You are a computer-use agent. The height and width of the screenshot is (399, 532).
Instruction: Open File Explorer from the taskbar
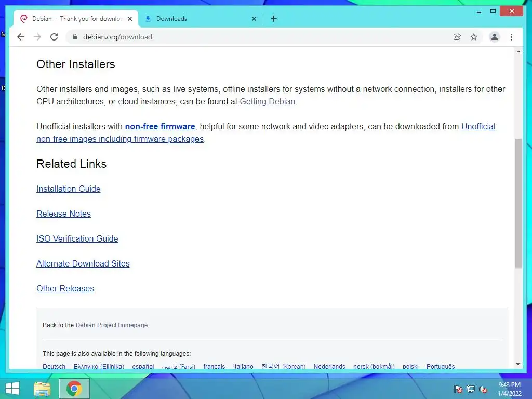point(42,389)
